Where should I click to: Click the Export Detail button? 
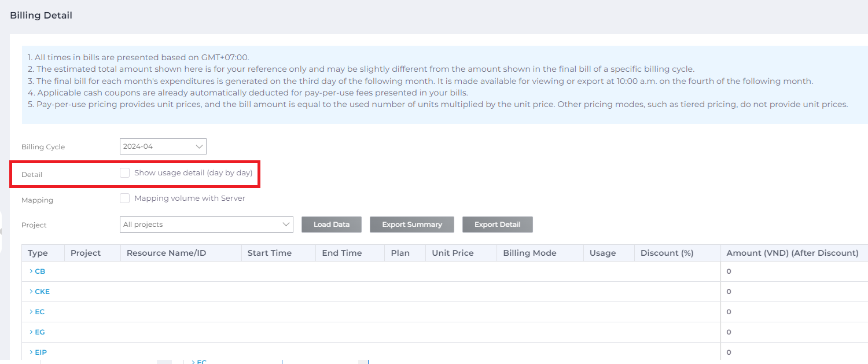(498, 225)
